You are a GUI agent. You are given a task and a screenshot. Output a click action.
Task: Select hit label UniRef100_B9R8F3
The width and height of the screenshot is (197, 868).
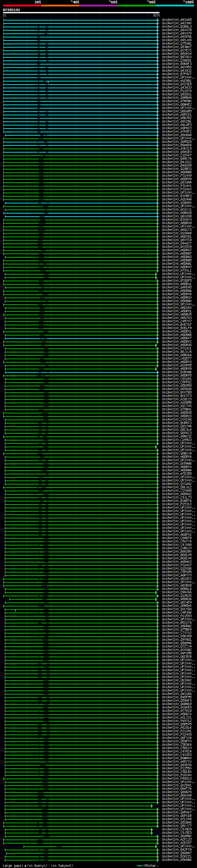tap(176, 64)
